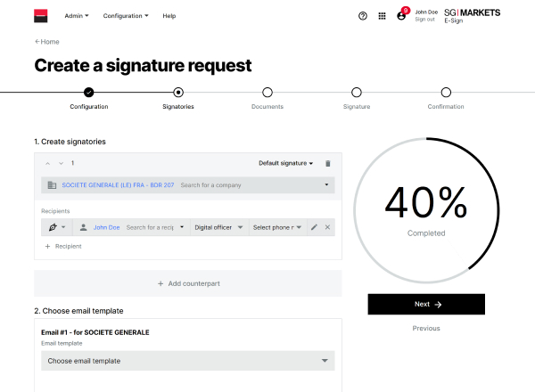Expand the Default signature dropdown

(x=285, y=163)
